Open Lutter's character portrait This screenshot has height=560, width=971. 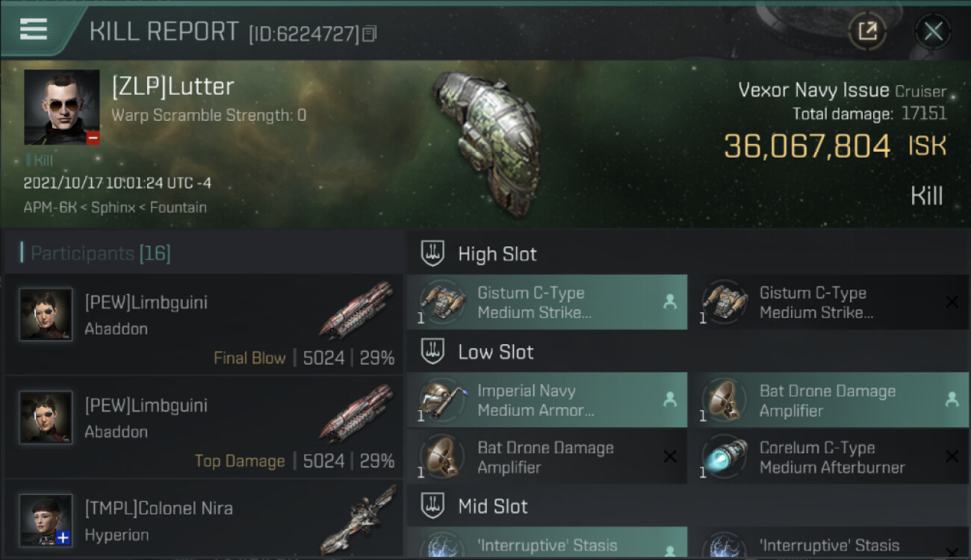tap(61, 107)
